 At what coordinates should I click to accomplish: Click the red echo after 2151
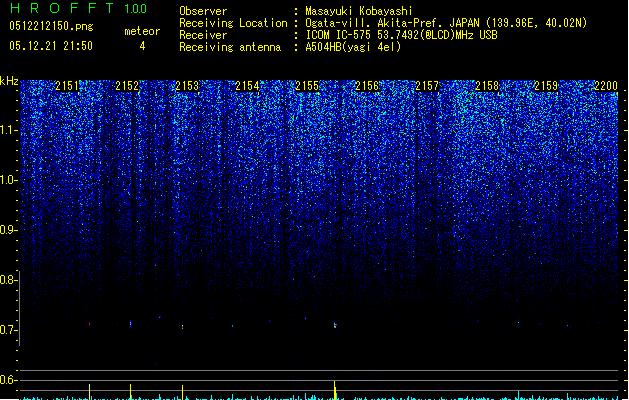[x=89, y=324]
